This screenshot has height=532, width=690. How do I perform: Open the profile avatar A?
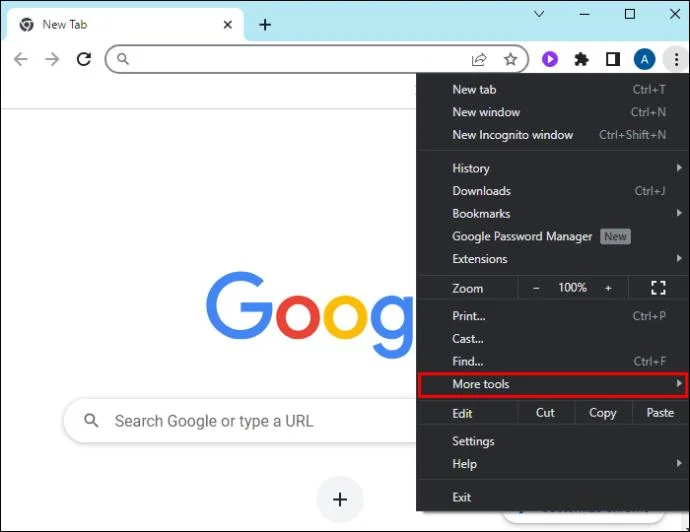pos(644,59)
